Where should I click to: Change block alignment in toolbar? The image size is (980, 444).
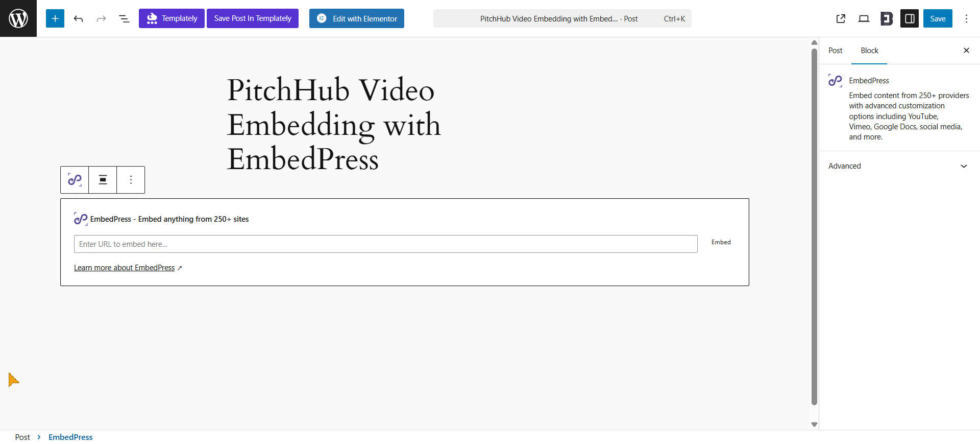point(103,180)
